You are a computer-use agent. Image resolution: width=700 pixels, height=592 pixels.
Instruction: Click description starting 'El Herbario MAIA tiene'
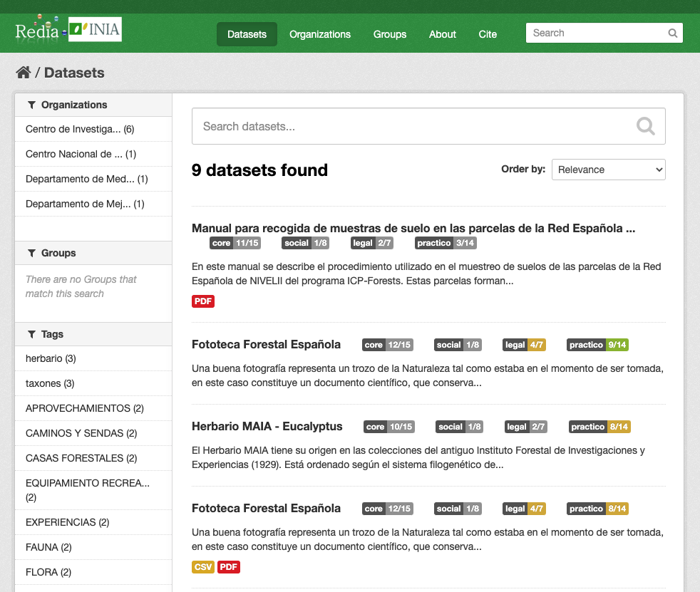(418, 457)
